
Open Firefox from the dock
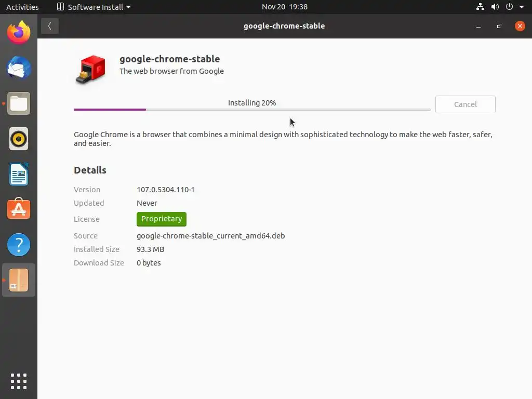point(19,33)
